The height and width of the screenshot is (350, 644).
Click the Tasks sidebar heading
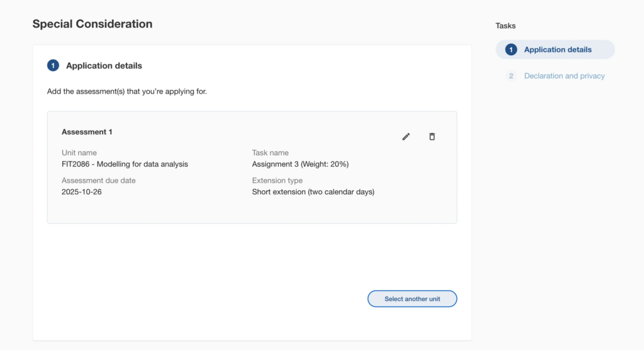point(506,26)
